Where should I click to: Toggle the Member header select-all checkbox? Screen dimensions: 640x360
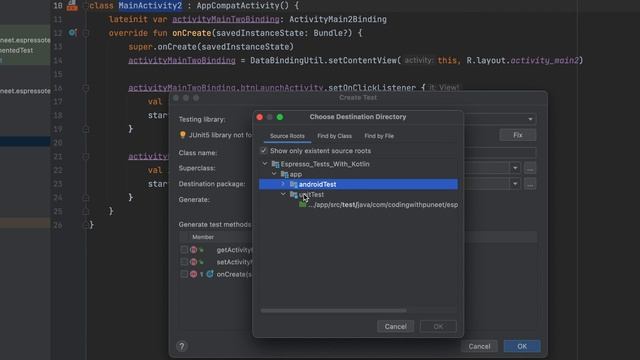184,237
